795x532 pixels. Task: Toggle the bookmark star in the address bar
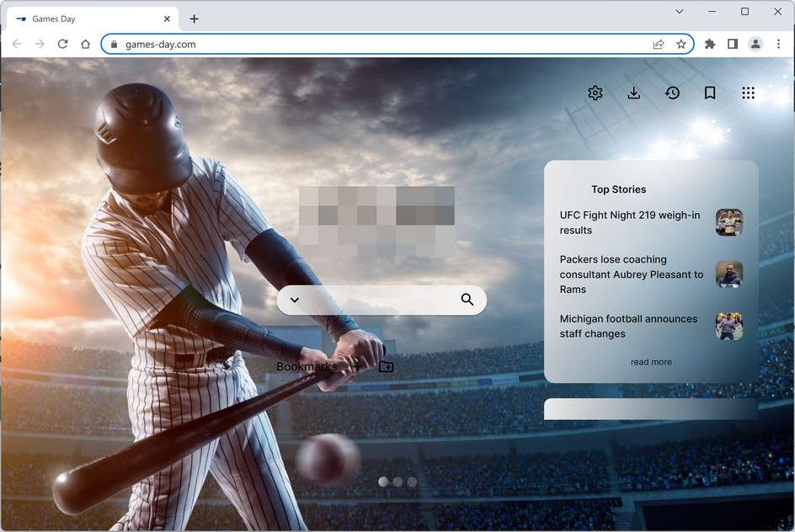(680, 44)
